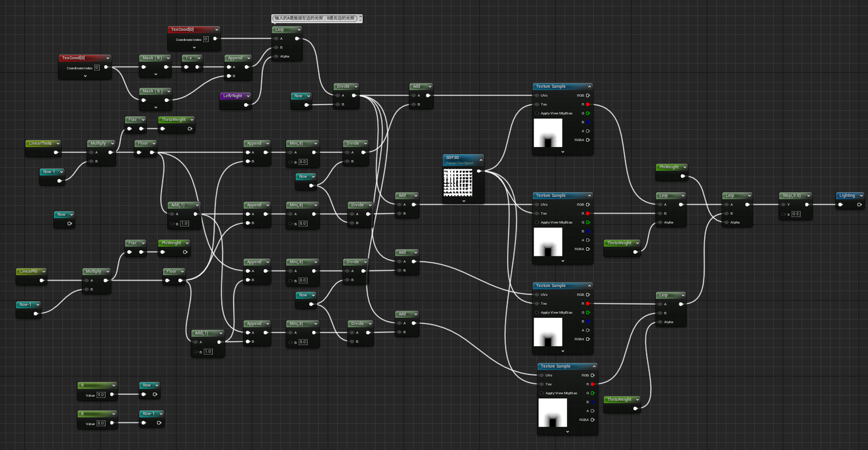This screenshot has width=868, height=450.
Task: Click the SDF3D node's output pin
Action: (x=479, y=171)
